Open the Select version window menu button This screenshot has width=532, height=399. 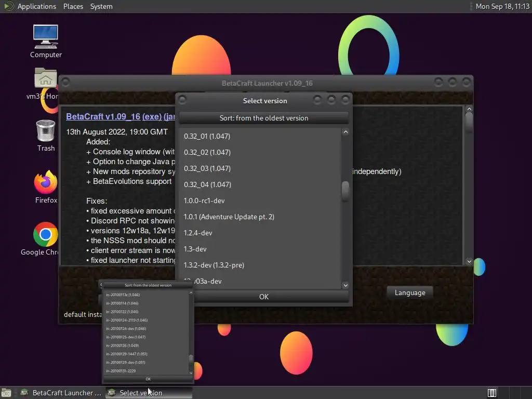[182, 100]
